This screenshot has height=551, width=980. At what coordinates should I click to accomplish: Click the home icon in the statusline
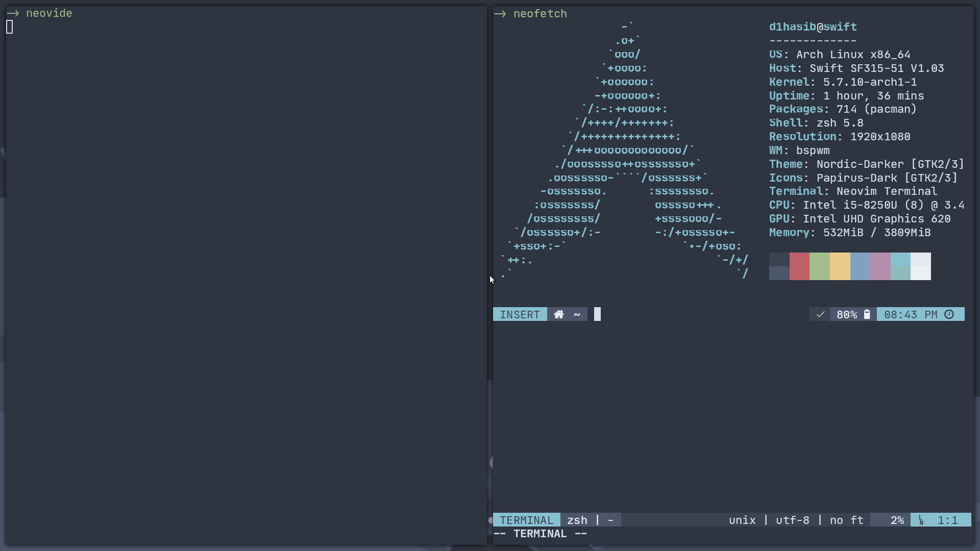559,314
